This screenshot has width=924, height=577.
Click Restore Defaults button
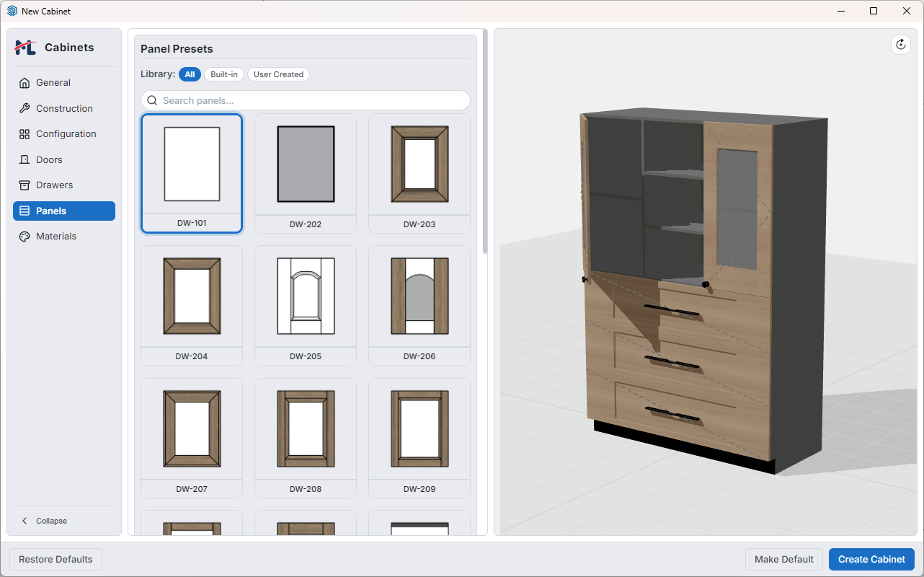click(x=55, y=559)
